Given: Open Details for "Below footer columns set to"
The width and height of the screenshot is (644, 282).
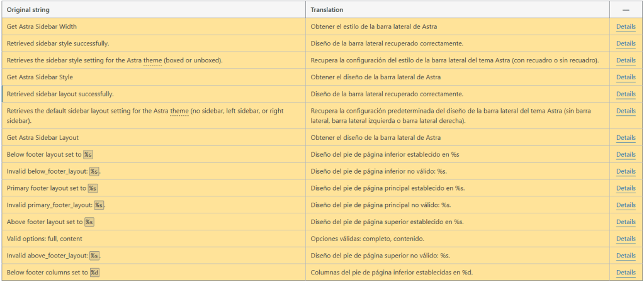Looking at the screenshot, I should pyautogui.click(x=625, y=273).
